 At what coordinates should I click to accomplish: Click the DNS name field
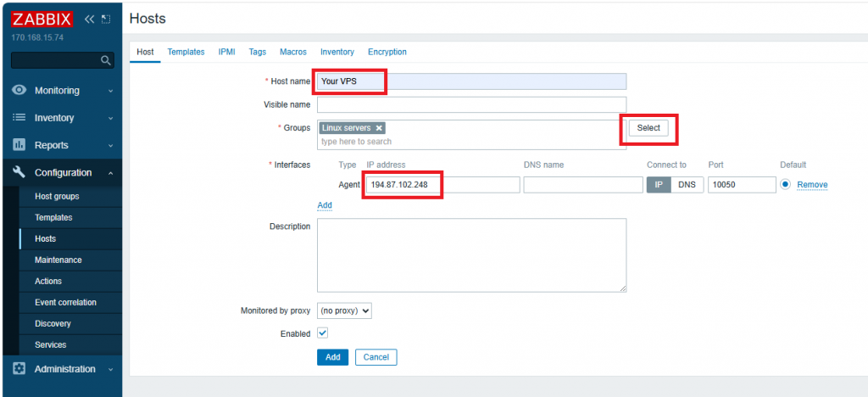[583, 185]
